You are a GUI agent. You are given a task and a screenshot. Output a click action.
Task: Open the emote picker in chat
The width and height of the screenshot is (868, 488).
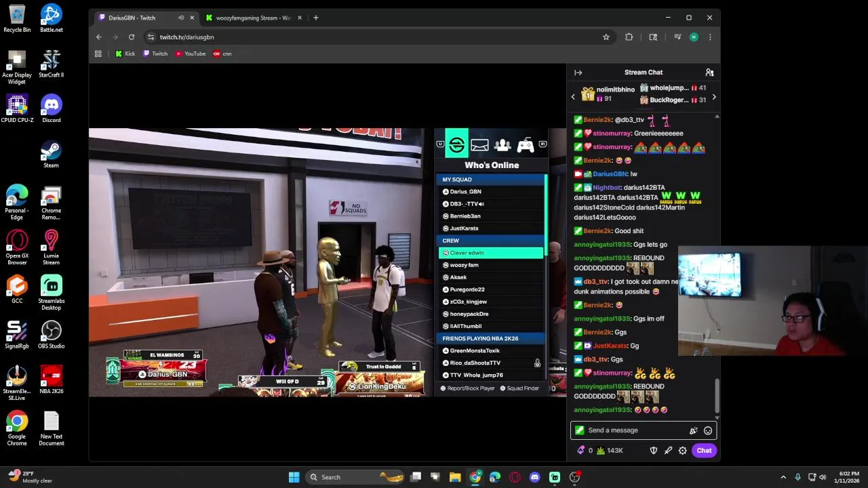point(708,430)
